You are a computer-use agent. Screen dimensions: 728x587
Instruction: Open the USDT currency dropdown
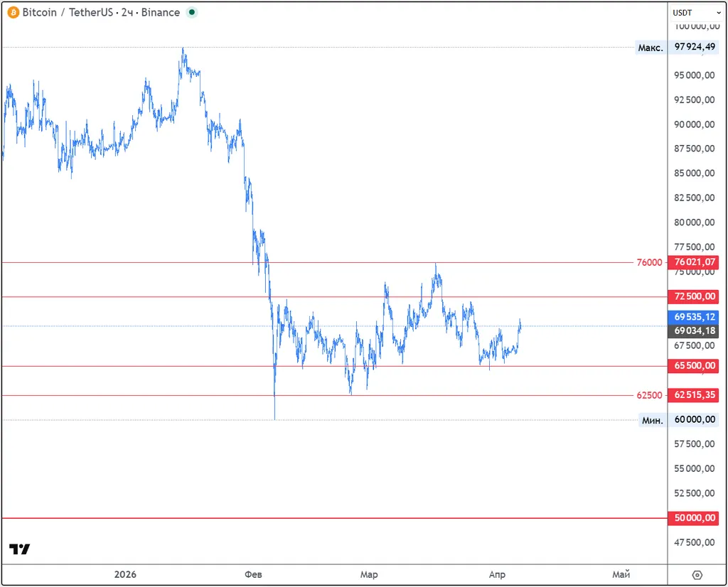(x=692, y=12)
